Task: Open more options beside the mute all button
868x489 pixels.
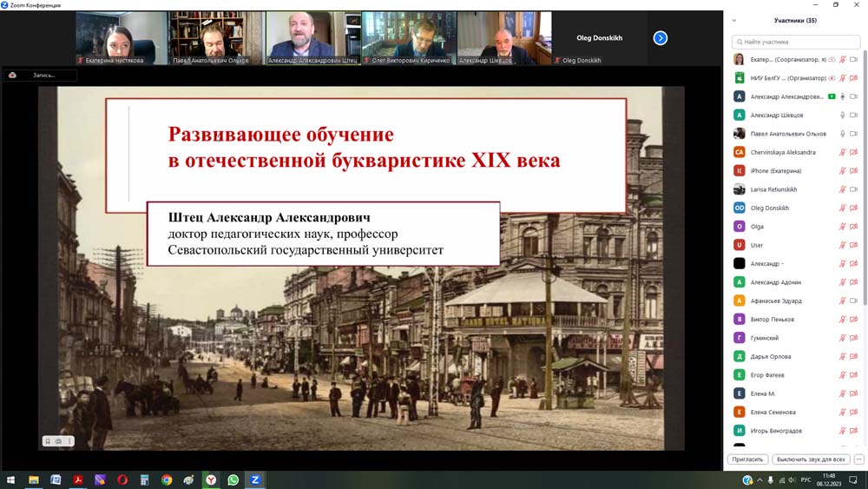Action: (x=858, y=459)
